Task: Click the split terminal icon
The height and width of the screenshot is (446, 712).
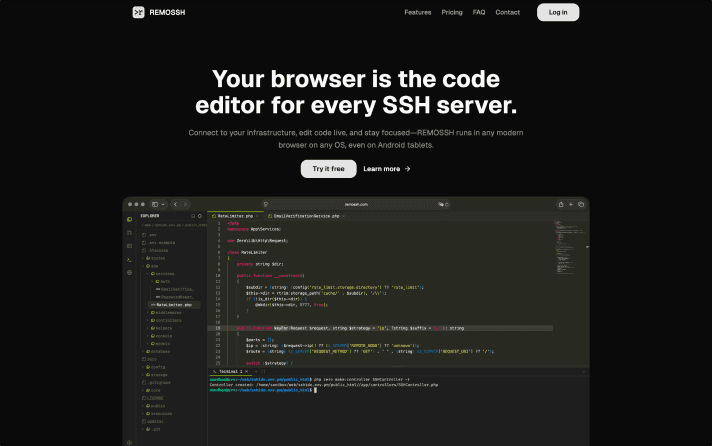Action: click(x=263, y=372)
